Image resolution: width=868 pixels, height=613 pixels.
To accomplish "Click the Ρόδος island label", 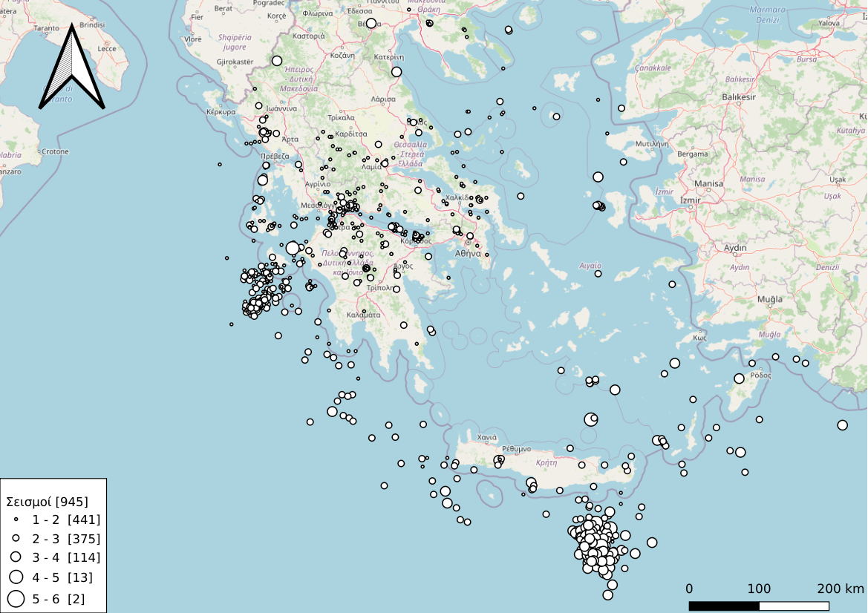I will [x=760, y=376].
